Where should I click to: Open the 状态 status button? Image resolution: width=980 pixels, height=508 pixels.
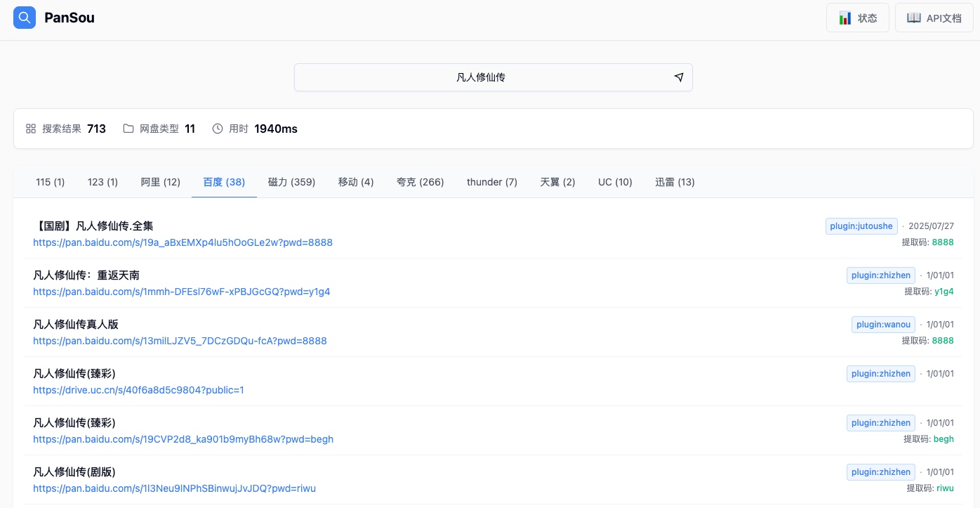[858, 18]
